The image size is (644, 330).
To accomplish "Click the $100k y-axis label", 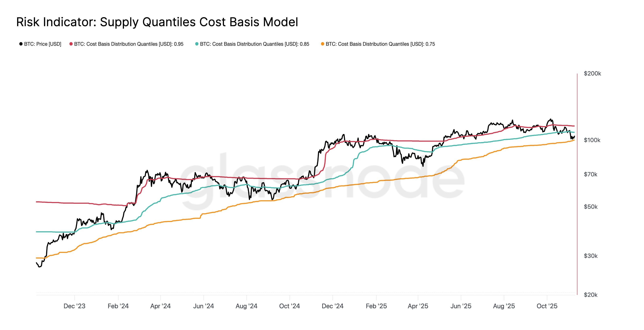I will click(x=592, y=140).
